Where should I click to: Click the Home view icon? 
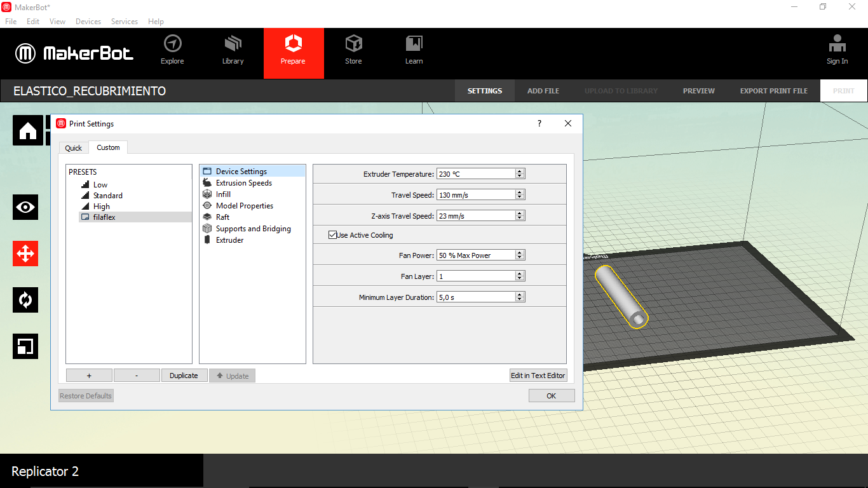point(28,131)
